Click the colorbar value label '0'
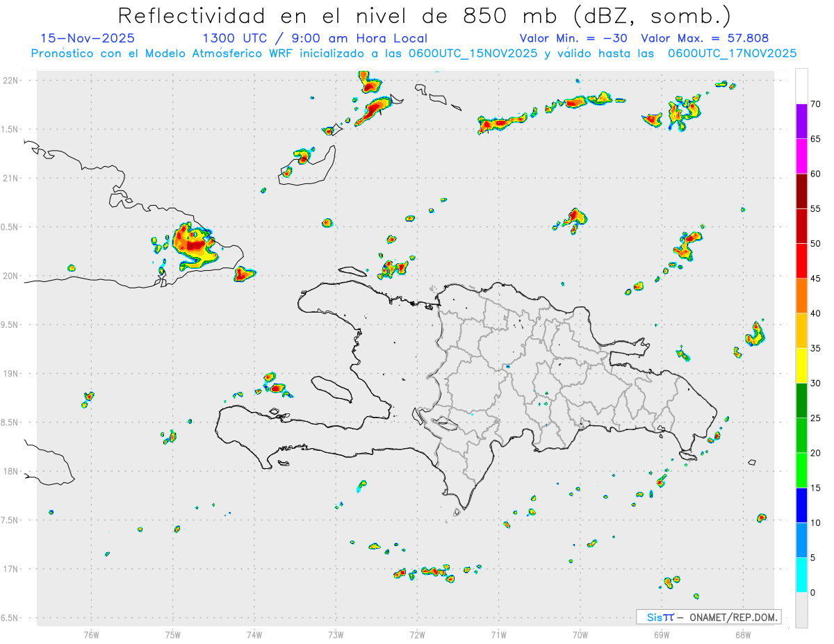The height and width of the screenshot is (644, 834). coord(812,593)
